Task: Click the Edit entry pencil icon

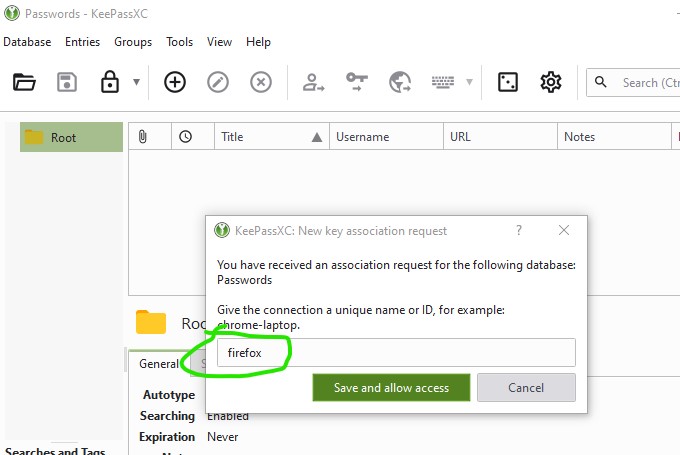Action: click(x=218, y=82)
